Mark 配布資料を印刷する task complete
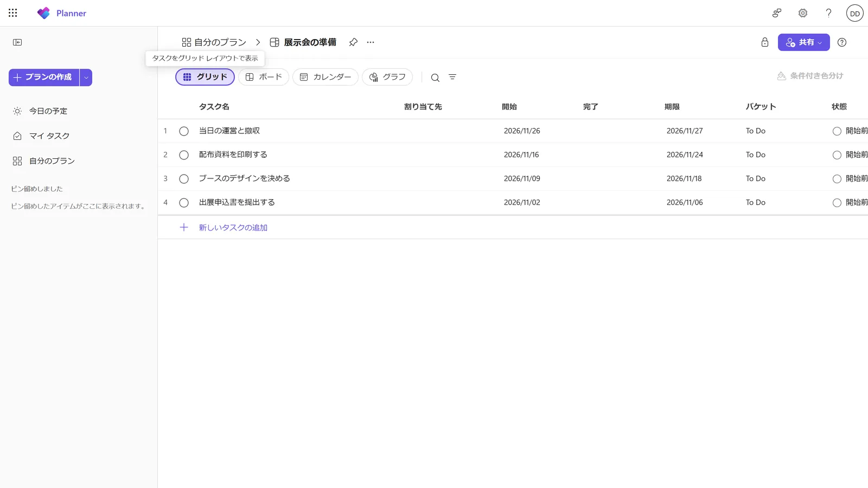This screenshot has width=868, height=488. 184,155
